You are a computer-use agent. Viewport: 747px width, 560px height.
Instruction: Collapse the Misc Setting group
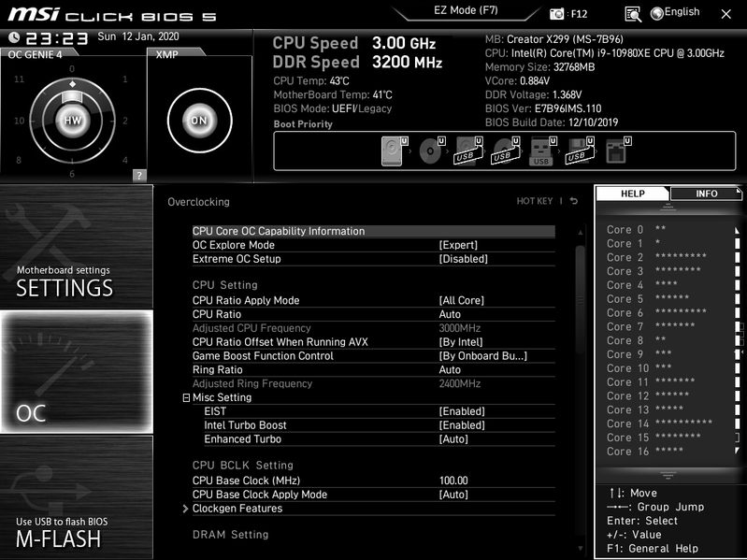[186, 397]
